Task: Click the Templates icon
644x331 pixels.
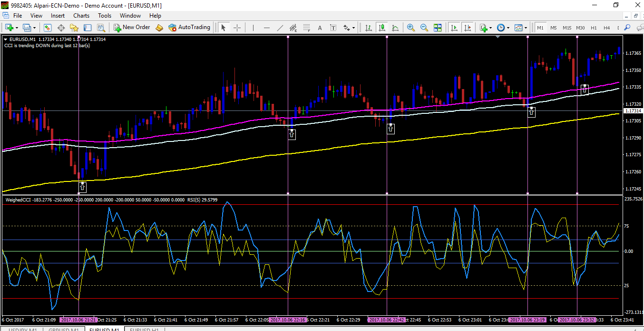Action: 519,28
